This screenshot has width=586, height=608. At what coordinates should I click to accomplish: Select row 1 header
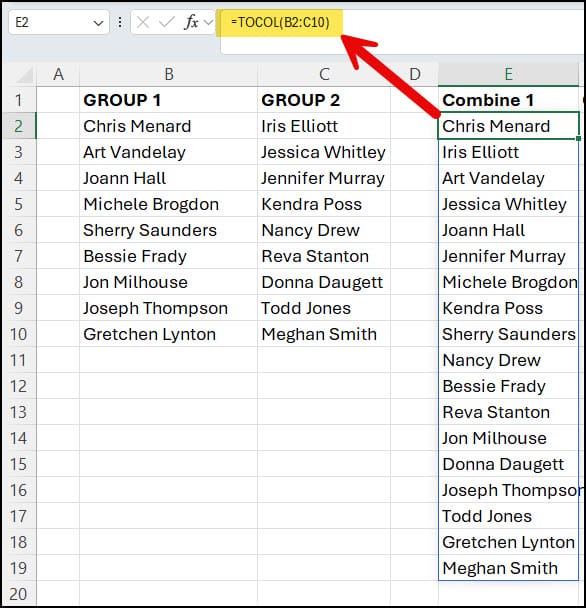pyautogui.click(x=19, y=100)
